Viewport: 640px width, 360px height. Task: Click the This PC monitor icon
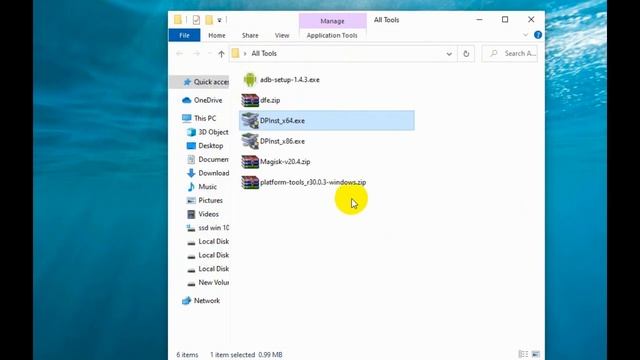pos(187,118)
